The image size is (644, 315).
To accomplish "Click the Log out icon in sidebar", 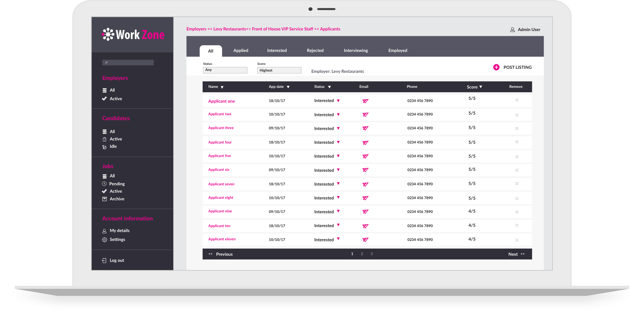I will [104, 261].
